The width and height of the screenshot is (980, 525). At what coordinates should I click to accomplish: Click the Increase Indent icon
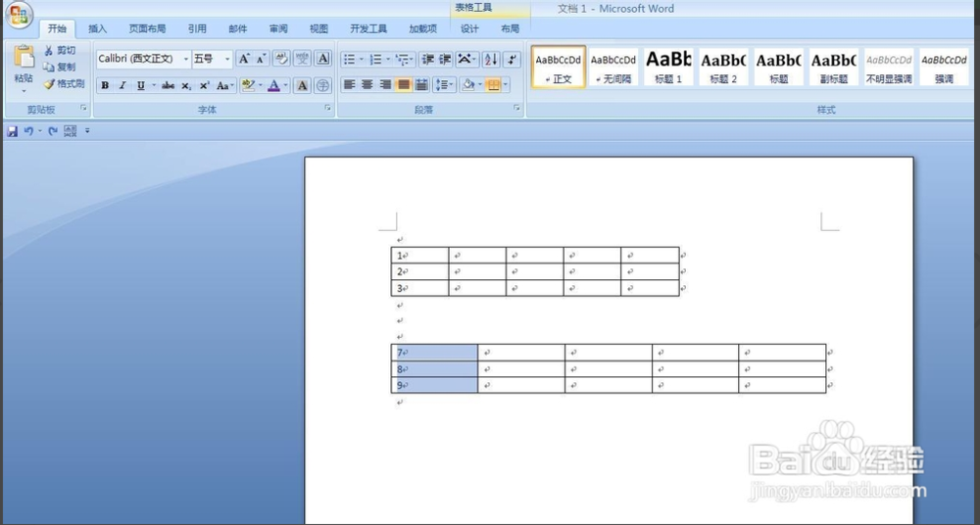pyautogui.click(x=445, y=59)
